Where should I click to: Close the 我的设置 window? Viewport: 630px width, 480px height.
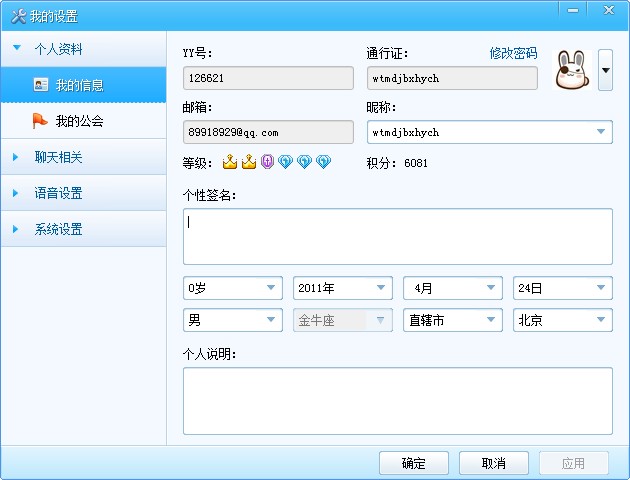[609, 10]
